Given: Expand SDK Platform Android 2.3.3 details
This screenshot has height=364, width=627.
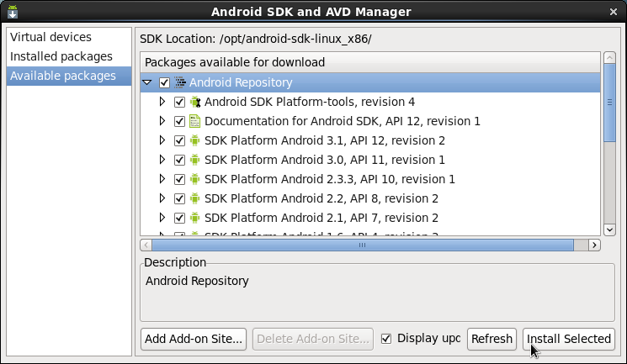Looking at the screenshot, I should click(x=162, y=178).
